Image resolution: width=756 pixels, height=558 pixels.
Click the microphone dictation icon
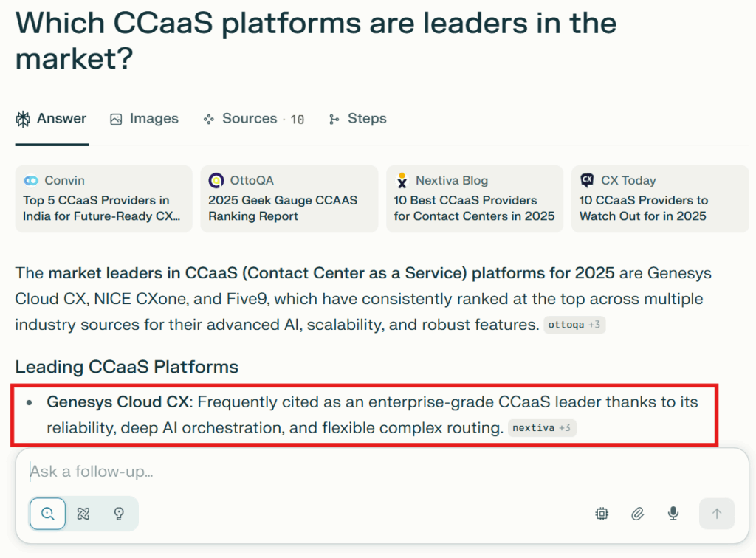point(673,514)
